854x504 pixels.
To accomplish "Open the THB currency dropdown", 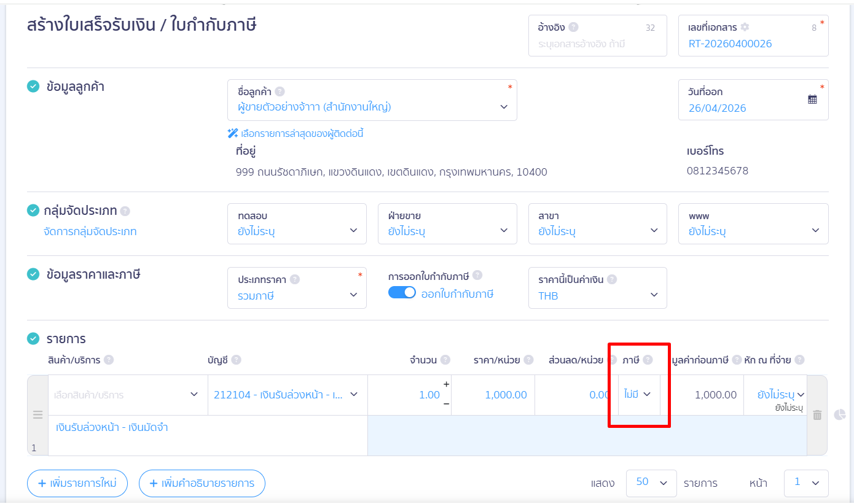I will 598,288.
